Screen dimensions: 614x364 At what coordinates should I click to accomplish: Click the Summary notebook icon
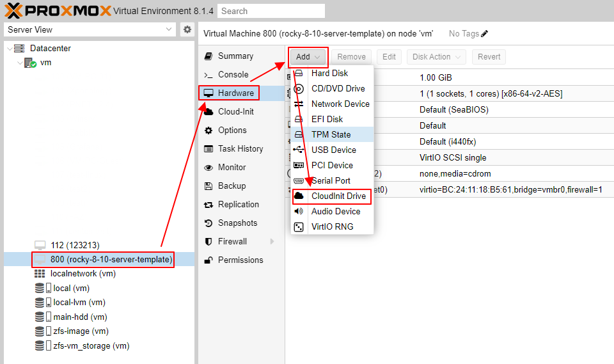209,56
